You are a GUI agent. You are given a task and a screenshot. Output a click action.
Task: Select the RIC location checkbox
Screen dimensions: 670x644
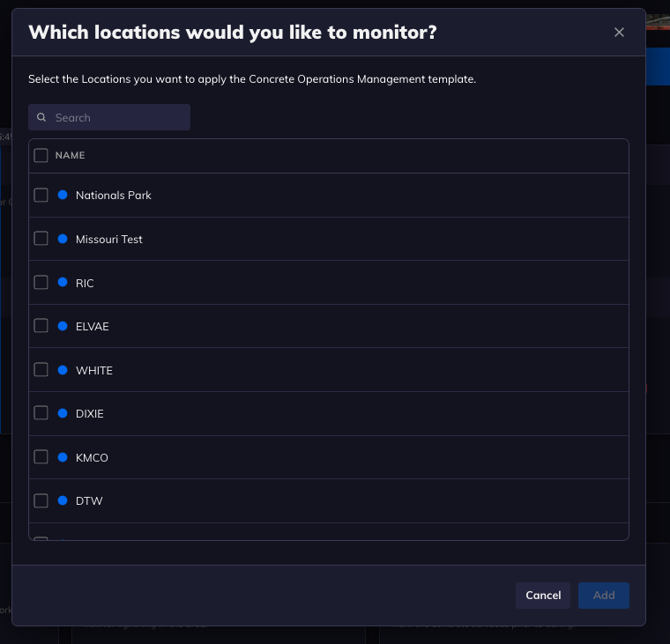[41, 282]
